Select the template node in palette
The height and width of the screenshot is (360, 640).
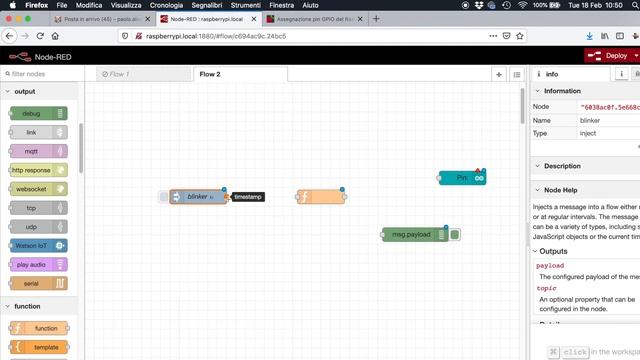coord(39,347)
